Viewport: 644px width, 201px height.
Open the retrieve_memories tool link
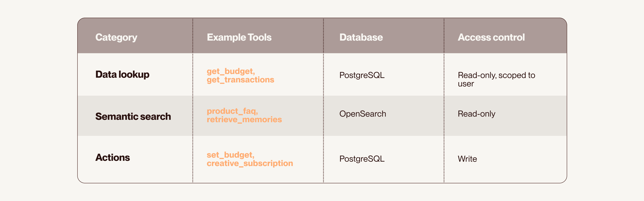244,120
